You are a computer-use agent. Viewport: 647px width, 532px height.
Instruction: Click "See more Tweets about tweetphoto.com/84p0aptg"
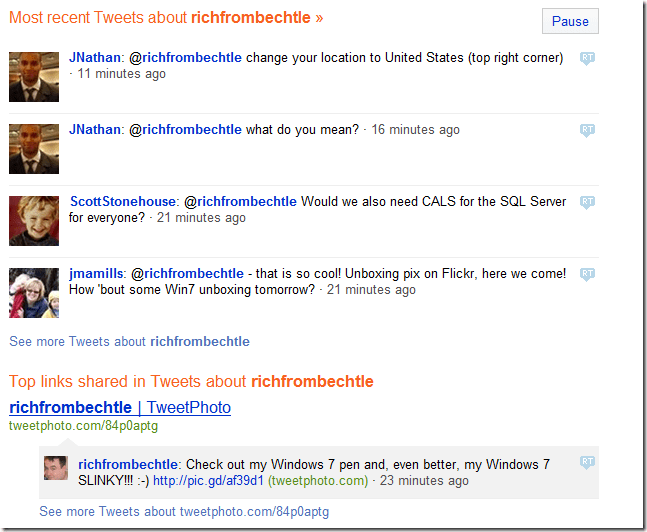point(184,512)
